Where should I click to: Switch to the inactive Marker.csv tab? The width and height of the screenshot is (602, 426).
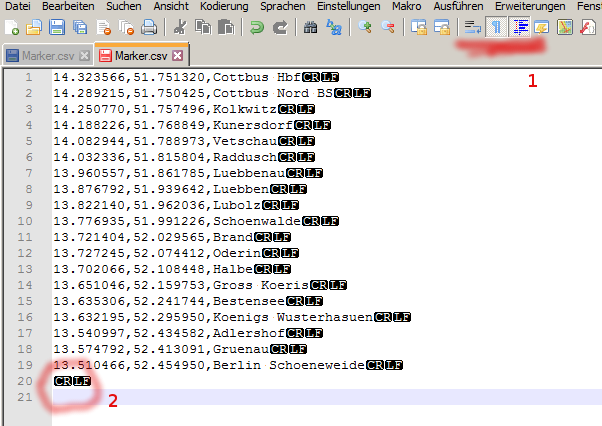[48, 56]
